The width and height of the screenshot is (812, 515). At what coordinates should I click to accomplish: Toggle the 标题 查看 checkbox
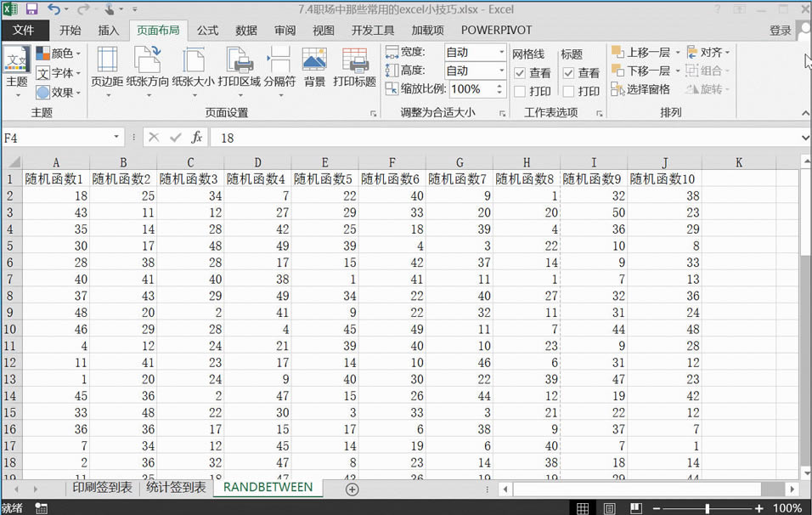point(568,73)
